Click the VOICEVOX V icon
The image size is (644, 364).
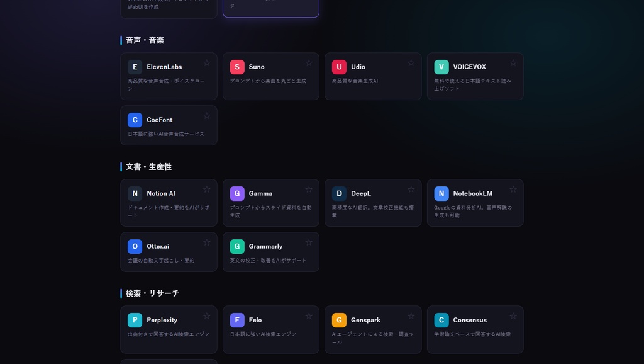pyautogui.click(x=441, y=67)
